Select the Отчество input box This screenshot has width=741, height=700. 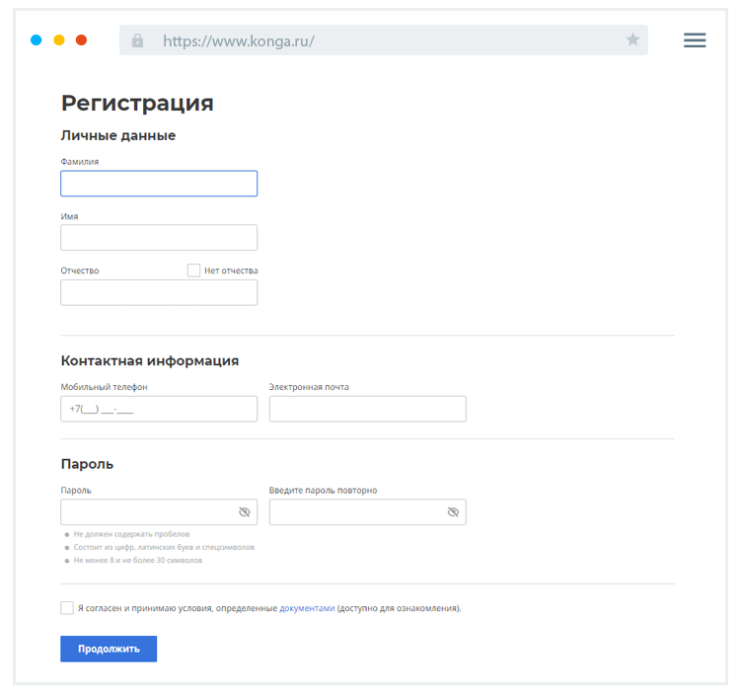click(159, 292)
